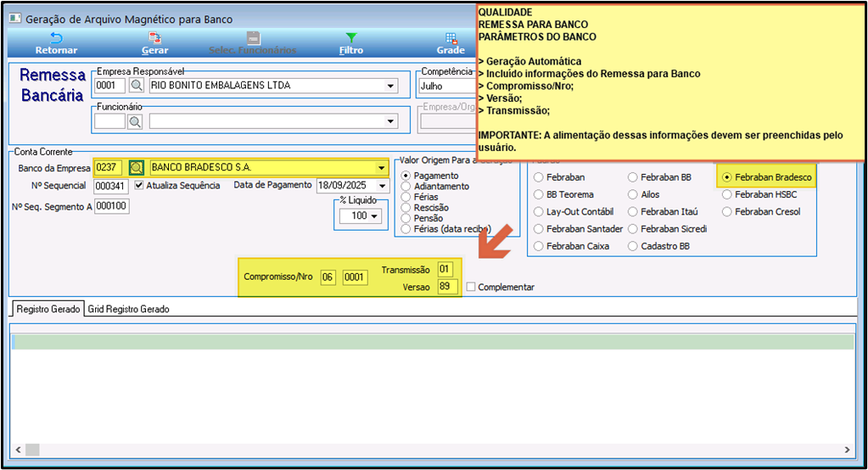This screenshot has height=470, width=868.
Task: Select the Pensão radio option
Action: tap(406, 218)
